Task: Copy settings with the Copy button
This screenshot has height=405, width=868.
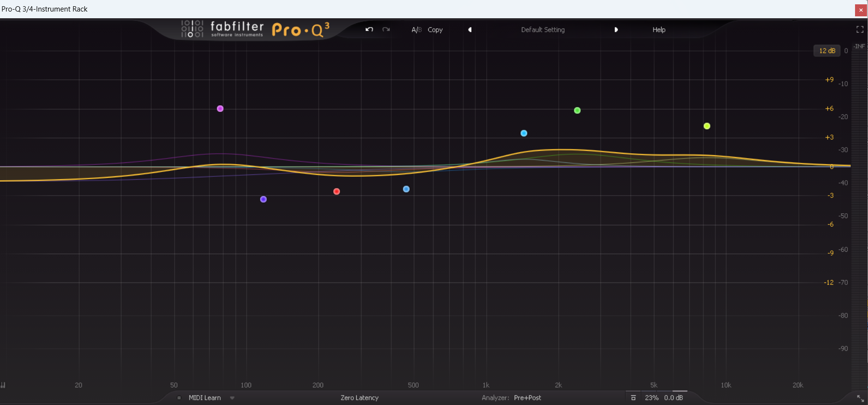Action: coord(435,30)
